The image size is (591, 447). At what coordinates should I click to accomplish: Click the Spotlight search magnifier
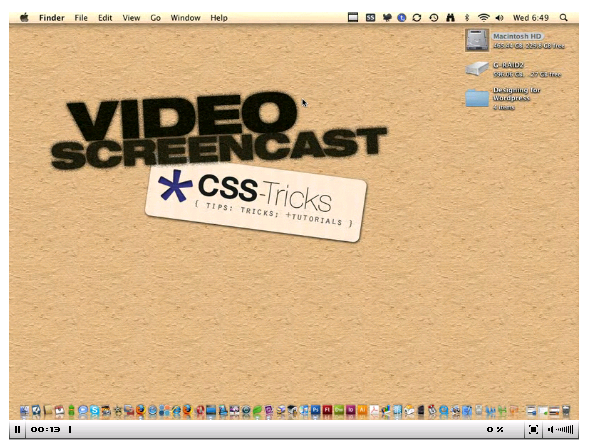point(563,17)
